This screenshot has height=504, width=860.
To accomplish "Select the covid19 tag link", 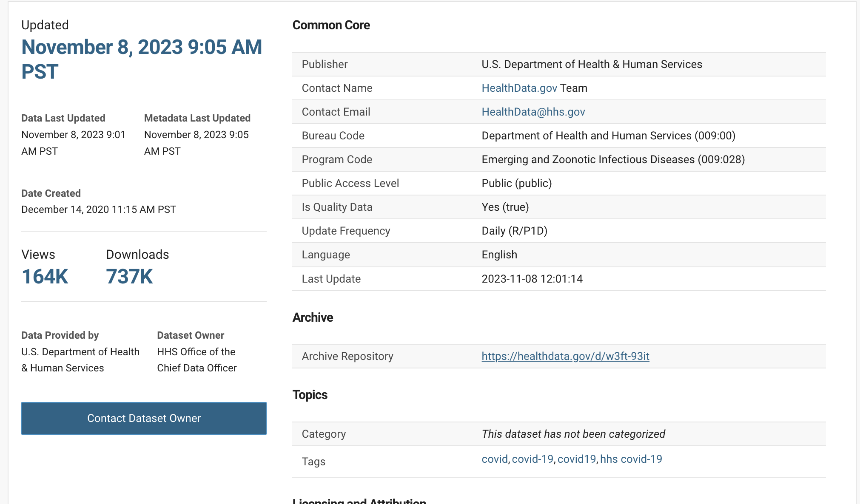I will point(576,459).
